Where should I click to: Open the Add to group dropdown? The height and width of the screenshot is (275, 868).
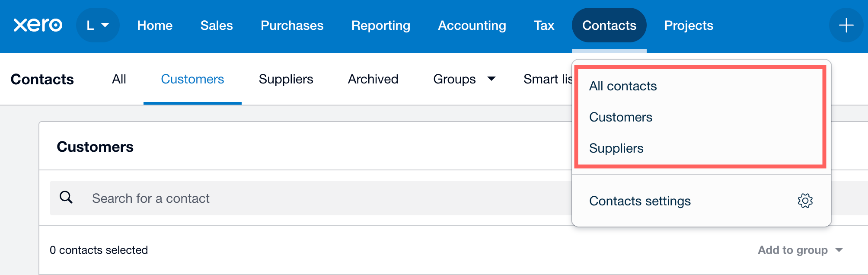click(800, 250)
